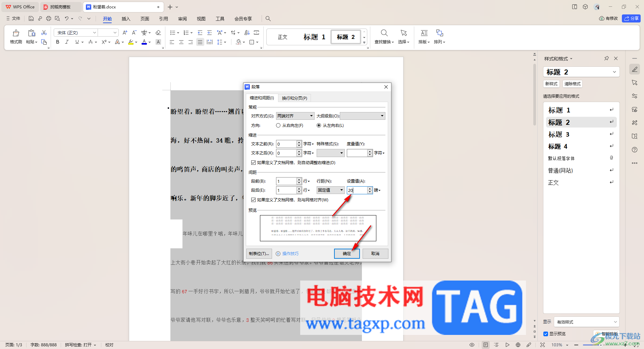The height and width of the screenshot is (349, 644).
Task: Click the Format Painter icon
Action: 16,33
